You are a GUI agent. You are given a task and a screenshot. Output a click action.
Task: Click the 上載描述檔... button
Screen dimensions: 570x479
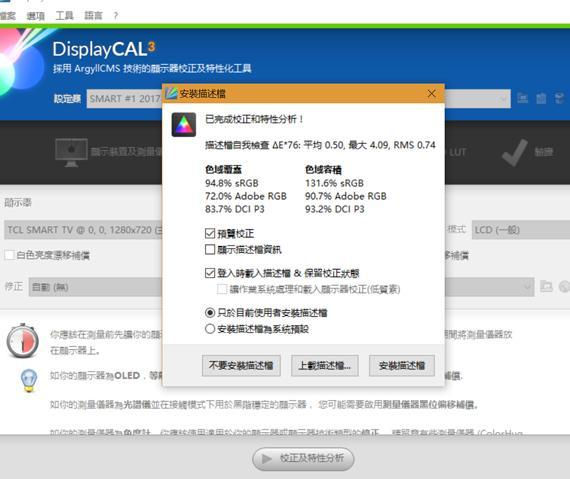pos(325,366)
